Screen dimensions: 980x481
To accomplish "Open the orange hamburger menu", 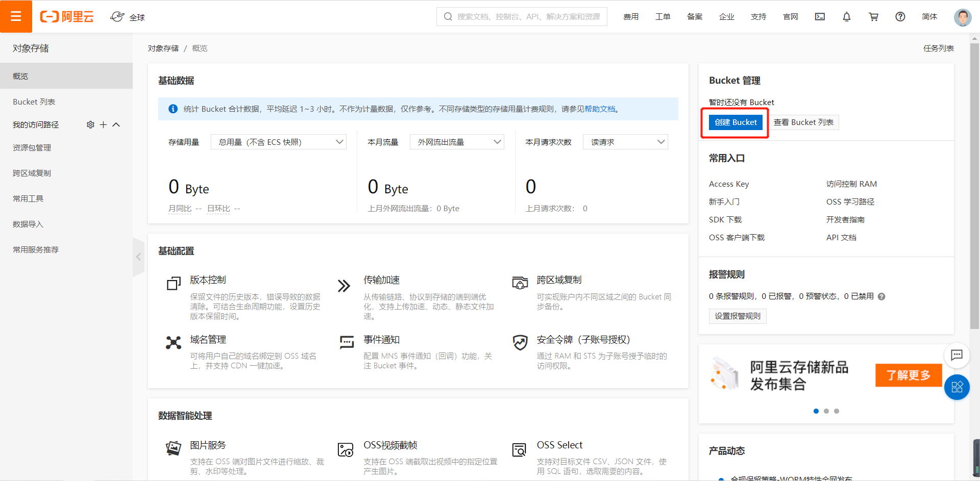I will [16, 16].
